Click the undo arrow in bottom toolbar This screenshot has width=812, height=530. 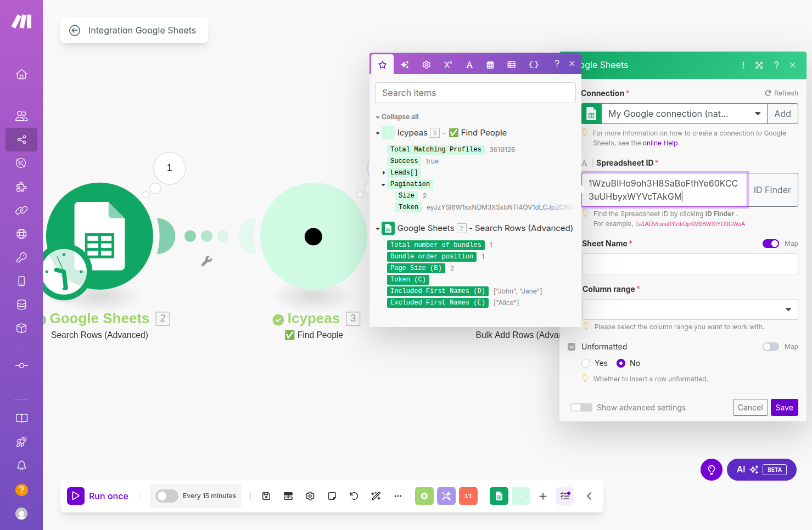pos(354,496)
